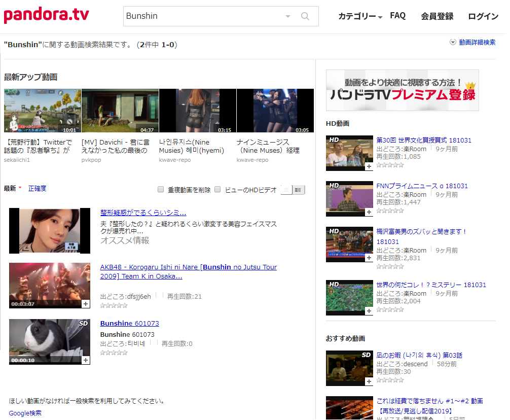Click star rating under 凪のお暇 第03話

[390, 379]
